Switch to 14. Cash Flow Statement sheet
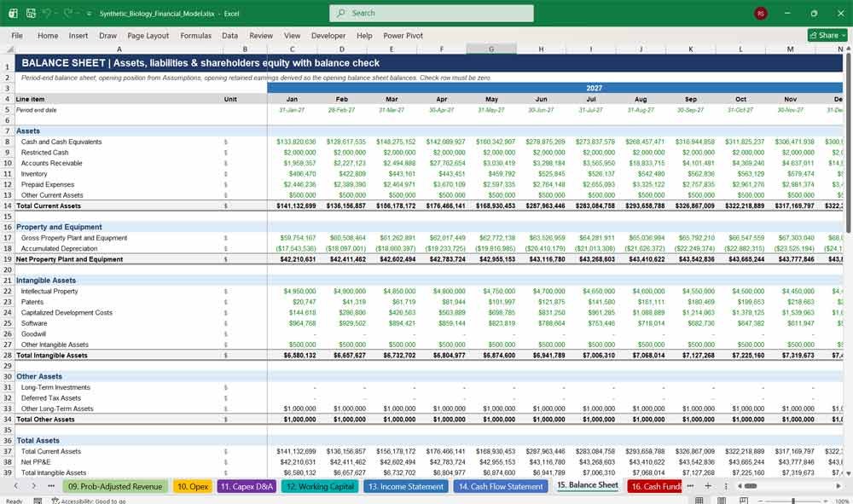Viewport: 853px width, 504px height. coord(501,486)
